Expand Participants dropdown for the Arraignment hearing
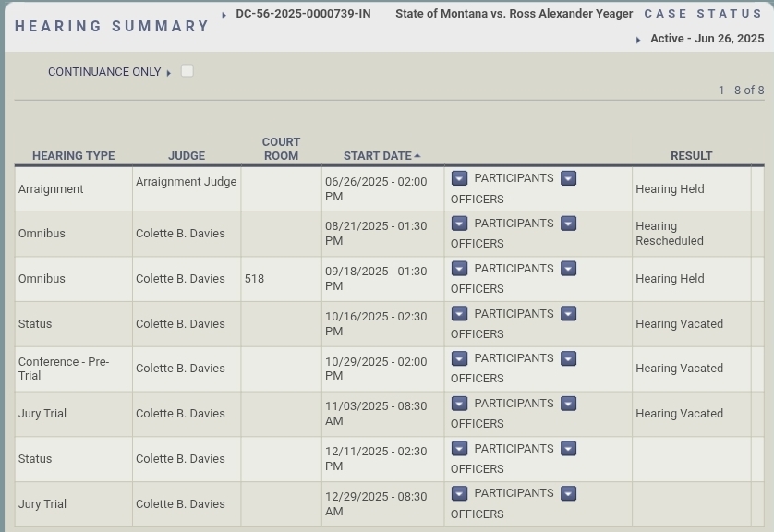The height and width of the screenshot is (532, 774). click(459, 178)
